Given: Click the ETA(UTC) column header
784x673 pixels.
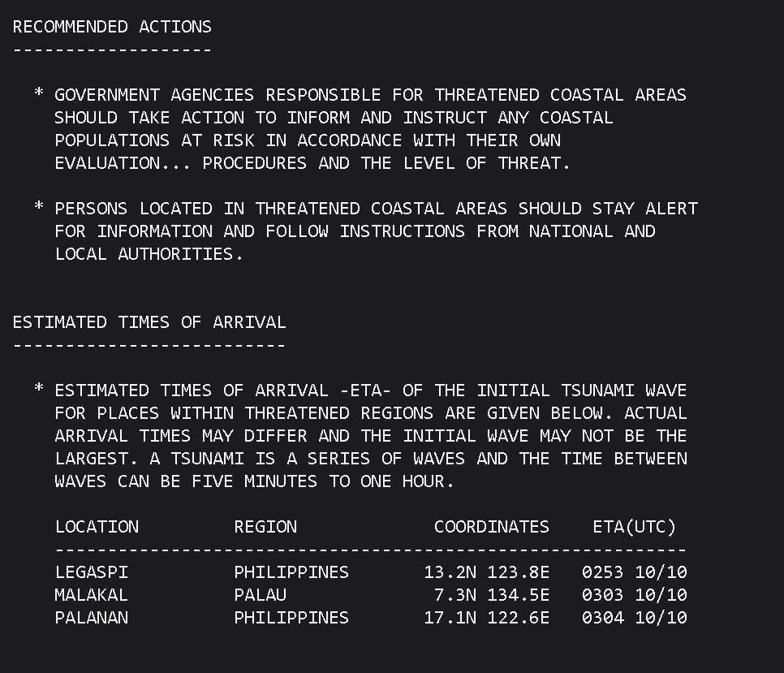Looking at the screenshot, I should pos(634,527).
